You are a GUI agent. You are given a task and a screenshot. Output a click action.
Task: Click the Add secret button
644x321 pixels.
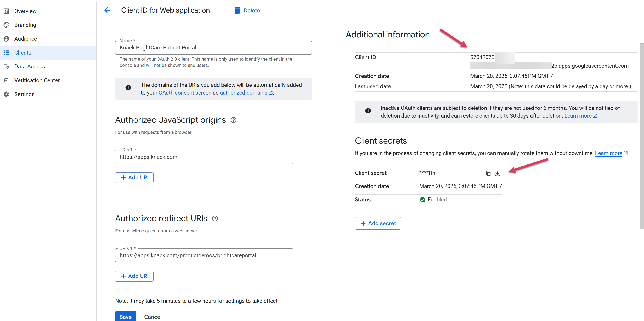tap(378, 223)
